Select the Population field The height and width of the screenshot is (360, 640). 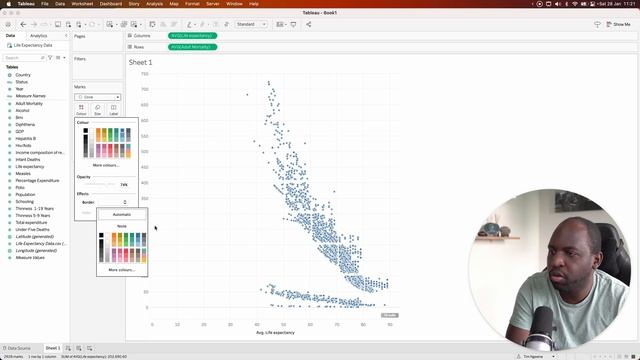25,195
